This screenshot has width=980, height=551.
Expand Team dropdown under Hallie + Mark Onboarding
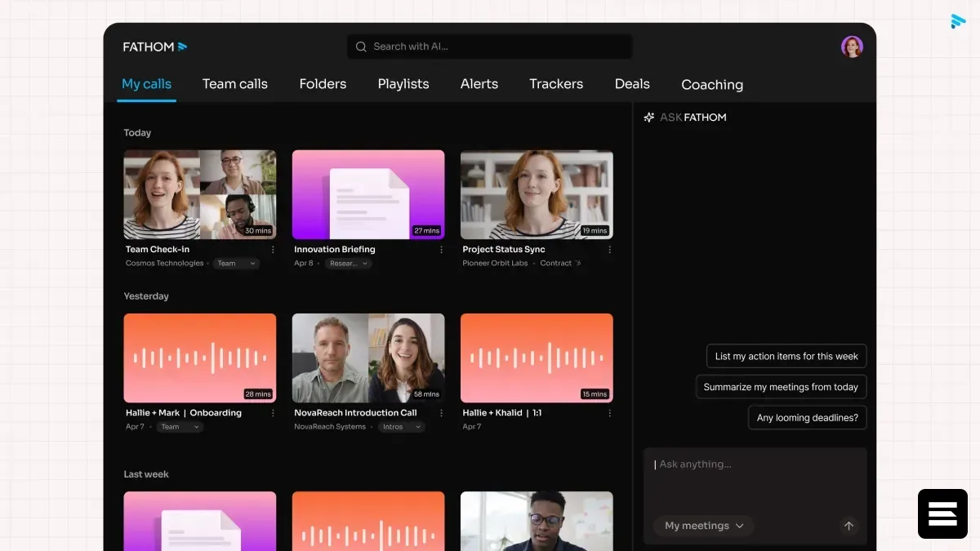pos(180,427)
